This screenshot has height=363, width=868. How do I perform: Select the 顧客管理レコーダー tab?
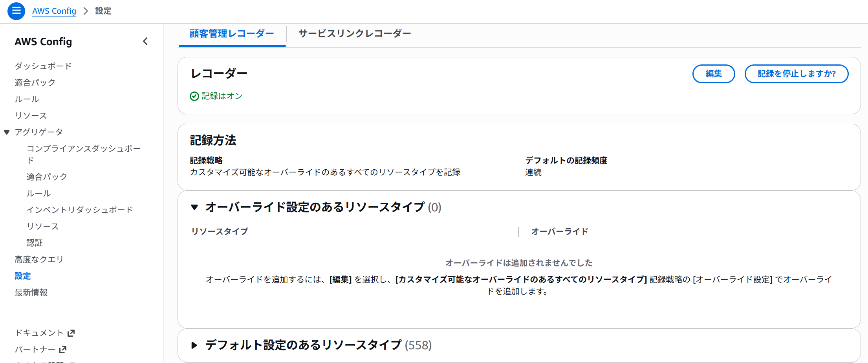coord(232,34)
